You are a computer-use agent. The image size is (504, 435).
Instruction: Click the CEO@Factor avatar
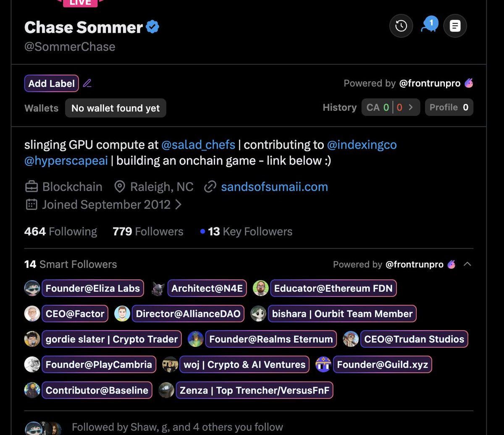tap(32, 314)
